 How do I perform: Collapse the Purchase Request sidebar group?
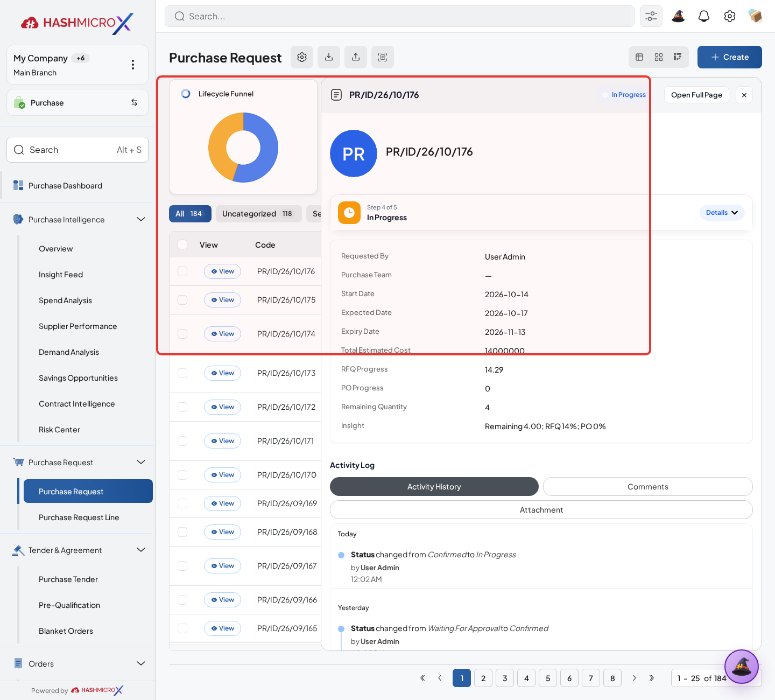coord(141,462)
